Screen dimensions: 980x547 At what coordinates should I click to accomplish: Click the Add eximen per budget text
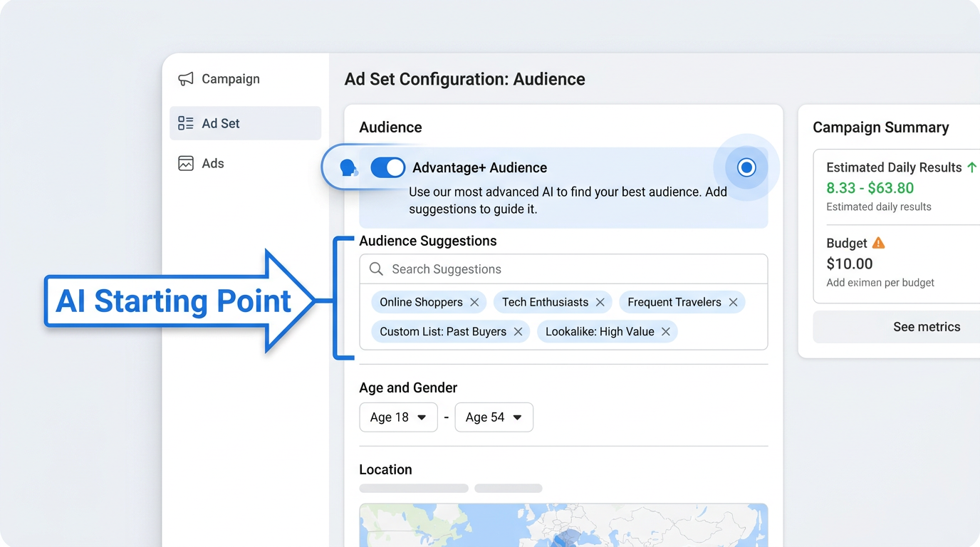coord(880,283)
